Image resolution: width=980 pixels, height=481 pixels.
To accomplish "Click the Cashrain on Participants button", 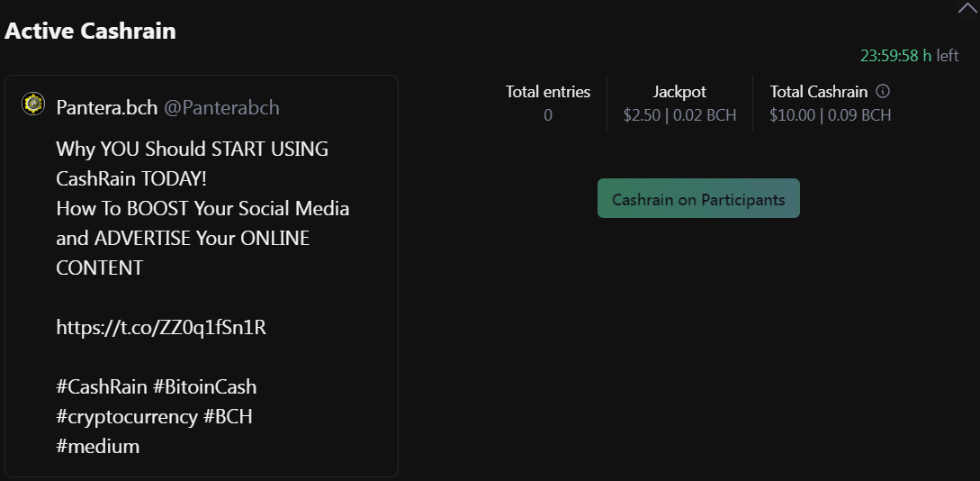I will click(x=698, y=198).
